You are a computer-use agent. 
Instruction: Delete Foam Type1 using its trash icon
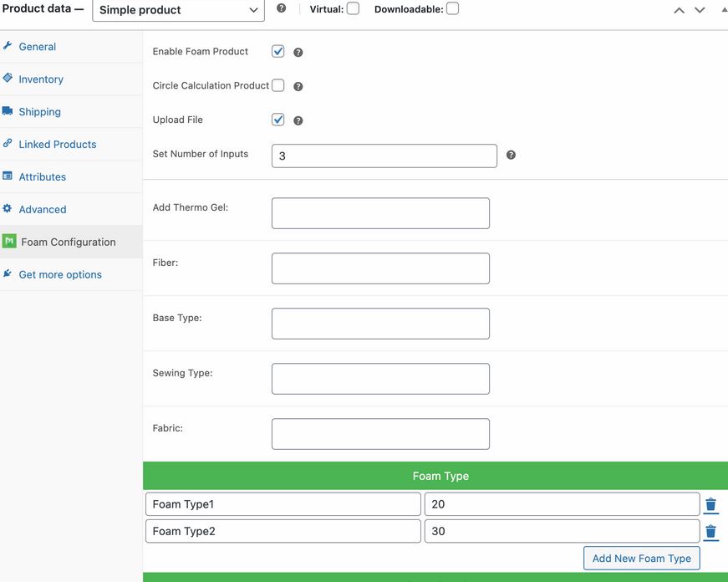pos(711,503)
